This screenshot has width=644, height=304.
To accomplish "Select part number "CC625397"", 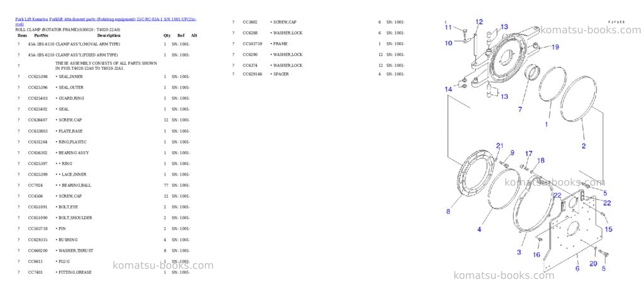I will click(38, 164).
